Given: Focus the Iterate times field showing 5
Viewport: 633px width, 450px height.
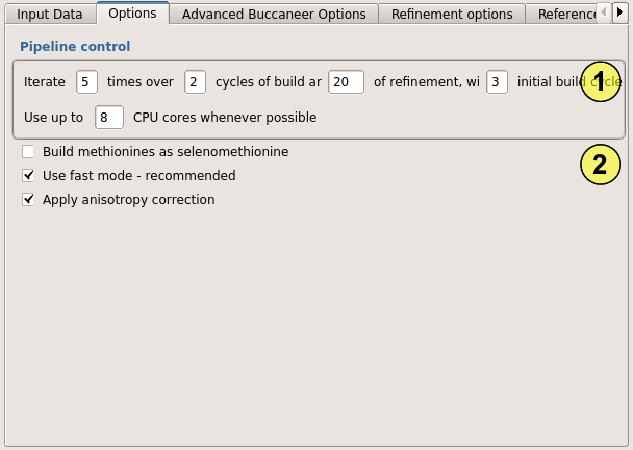Looking at the screenshot, I should point(87,82).
